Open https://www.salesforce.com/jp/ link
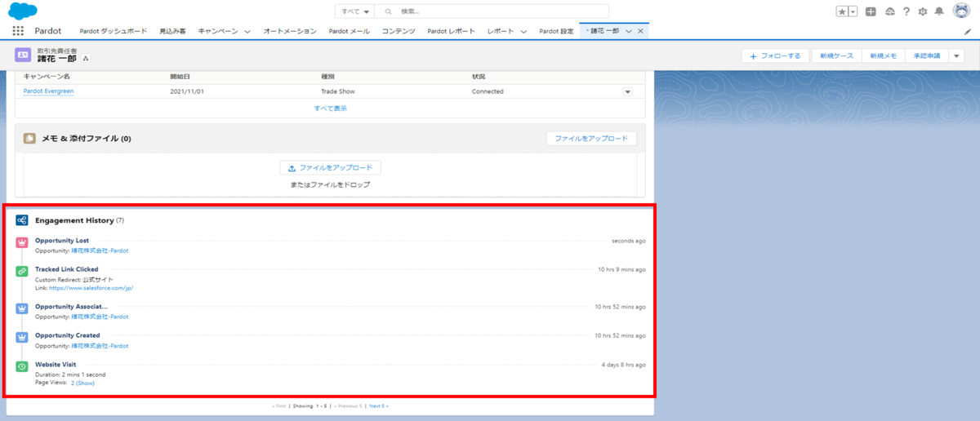The width and height of the screenshot is (980, 421). tap(91, 288)
